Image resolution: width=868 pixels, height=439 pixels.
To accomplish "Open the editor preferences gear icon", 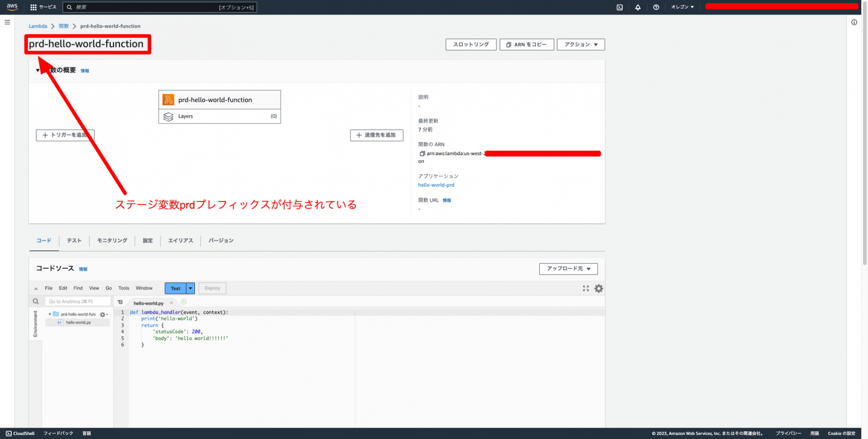I will 599,288.
